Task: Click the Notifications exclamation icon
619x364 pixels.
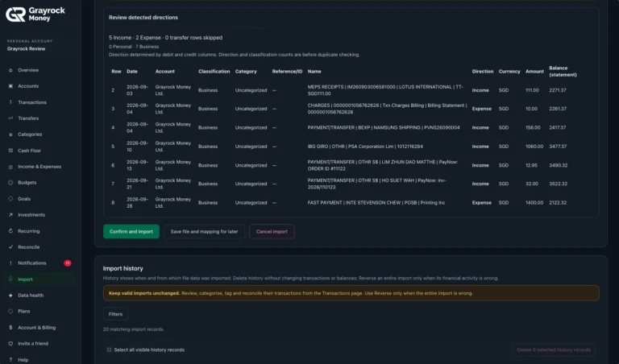Action: point(10,263)
